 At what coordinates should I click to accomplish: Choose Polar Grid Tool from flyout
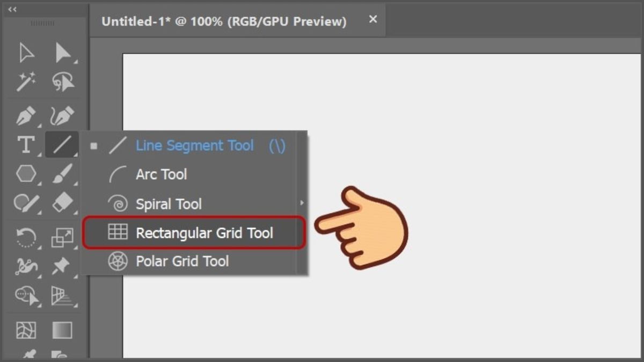point(188,262)
